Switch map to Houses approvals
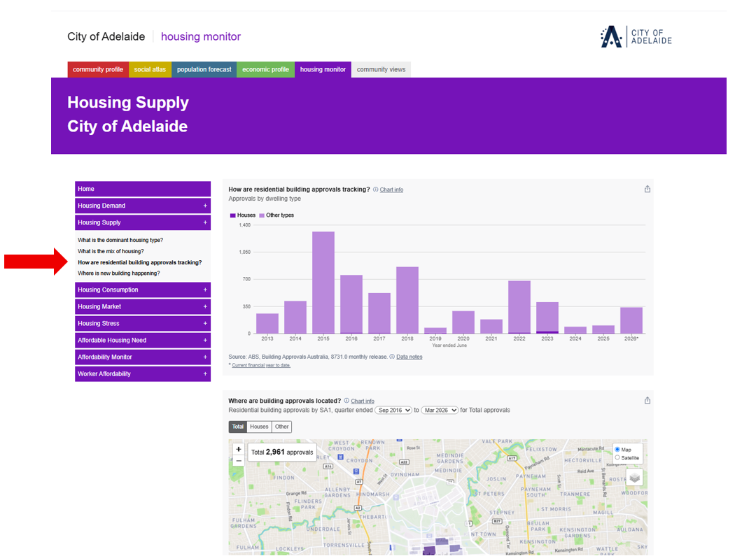756x556 pixels. coord(259,427)
